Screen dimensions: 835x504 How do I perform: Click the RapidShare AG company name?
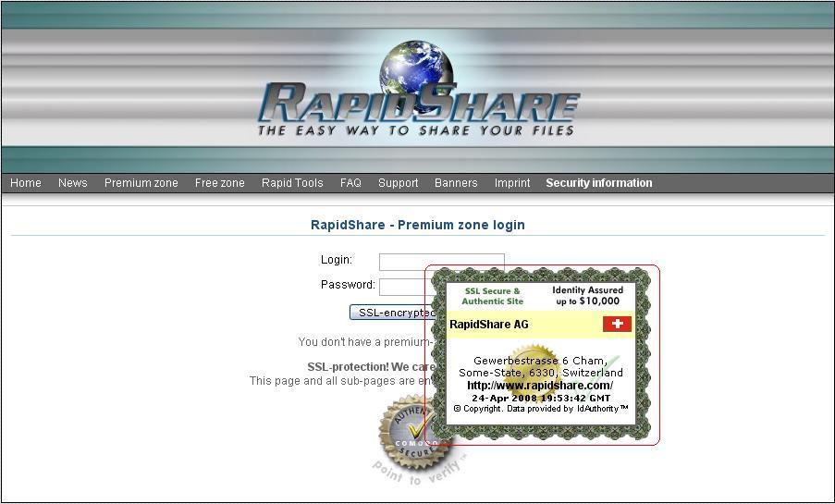[x=489, y=325]
